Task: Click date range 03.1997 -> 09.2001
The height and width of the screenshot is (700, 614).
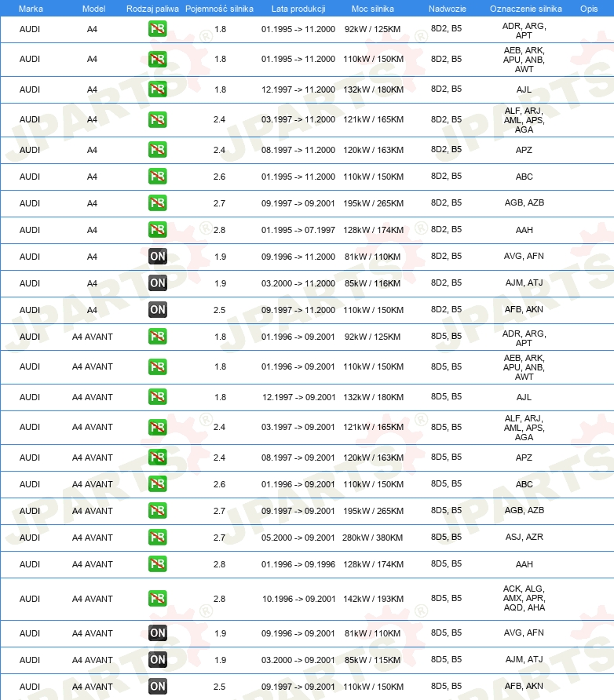Action: 298,427
